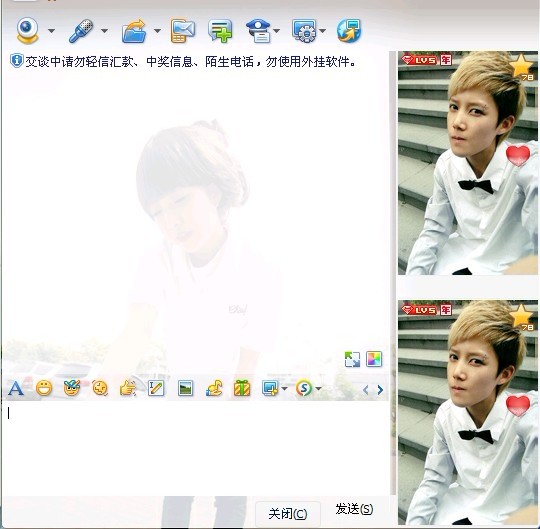Click into the message input box
This screenshot has height=529, width=540.
click(x=196, y=448)
